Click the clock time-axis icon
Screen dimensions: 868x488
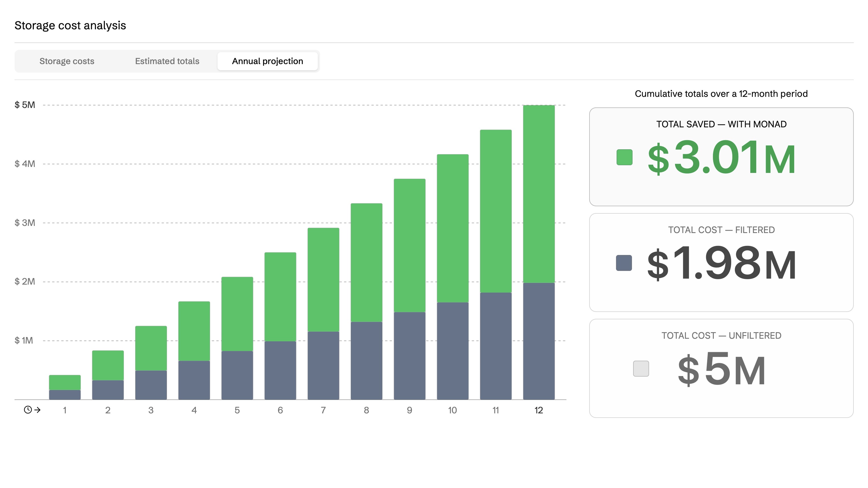[x=28, y=410]
